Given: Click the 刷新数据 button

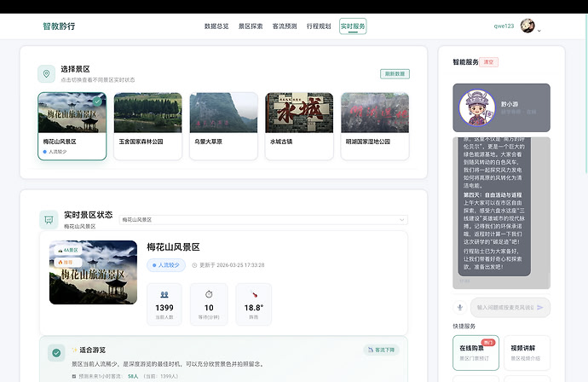Looking at the screenshot, I should pos(395,74).
